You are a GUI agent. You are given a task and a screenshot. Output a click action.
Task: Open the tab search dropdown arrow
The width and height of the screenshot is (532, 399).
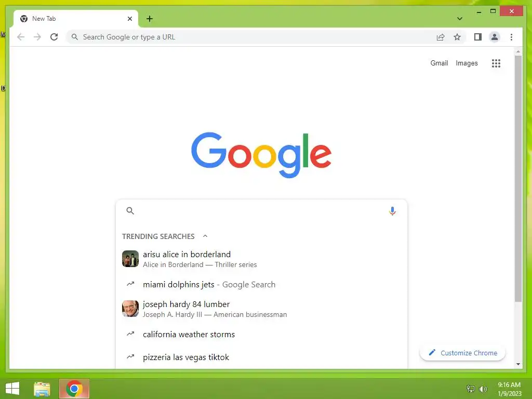tap(460, 19)
